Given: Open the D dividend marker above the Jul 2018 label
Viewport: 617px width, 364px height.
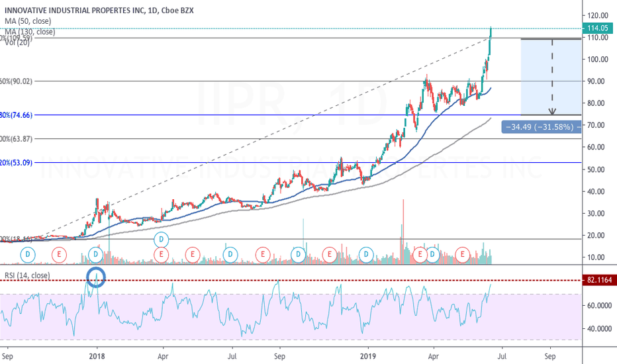Looking at the screenshot, I should (230, 255).
